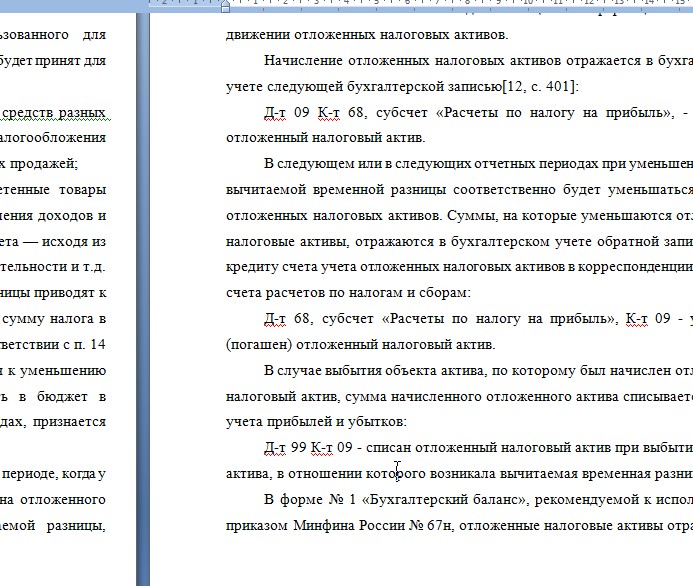Click "вычитаемой временной разницы" line start
693x586 pixels.
(x=336, y=190)
